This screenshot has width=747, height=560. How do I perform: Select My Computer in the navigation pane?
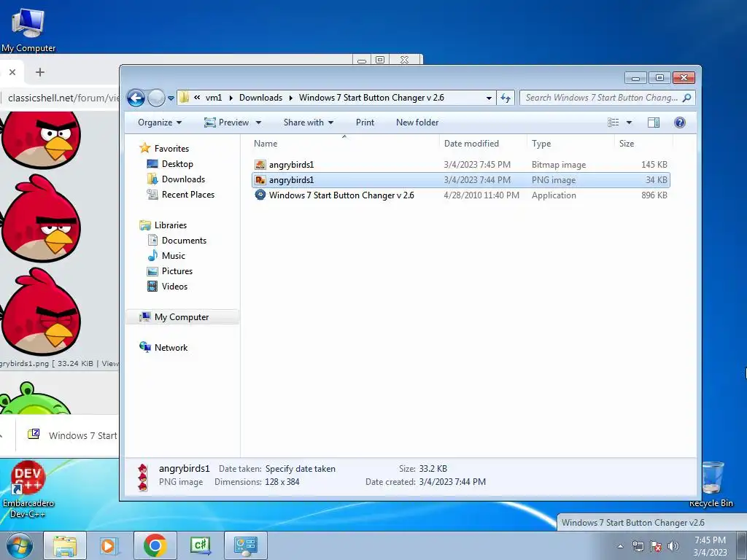coord(182,317)
